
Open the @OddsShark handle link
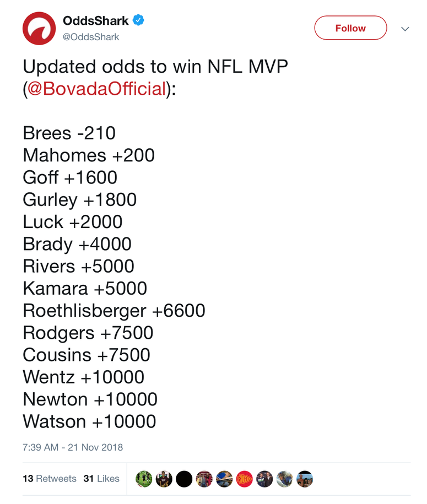click(x=91, y=37)
